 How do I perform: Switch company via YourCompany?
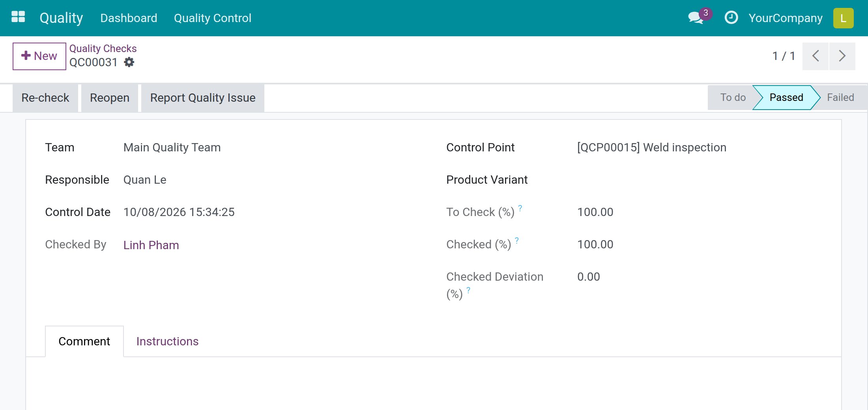(x=786, y=18)
